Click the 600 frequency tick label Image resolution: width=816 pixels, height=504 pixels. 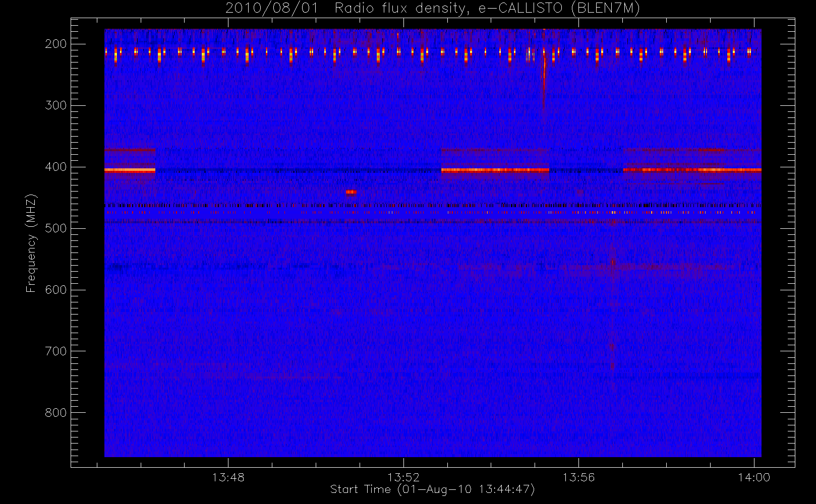(56, 290)
